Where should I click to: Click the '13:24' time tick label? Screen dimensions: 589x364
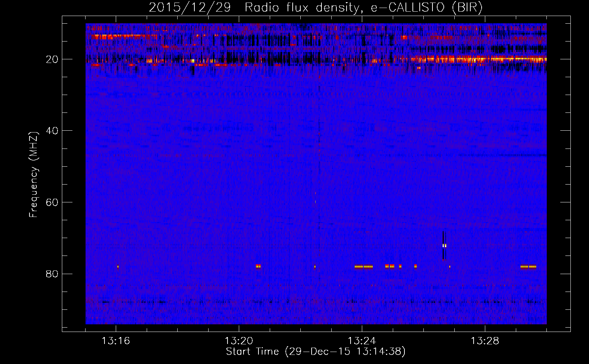point(362,341)
